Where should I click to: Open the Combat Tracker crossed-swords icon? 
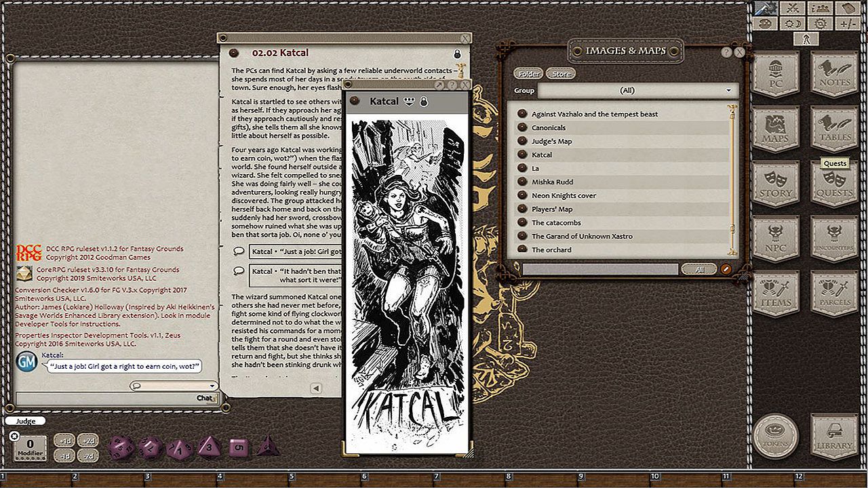pyautogui.click(x=791, y=8)
